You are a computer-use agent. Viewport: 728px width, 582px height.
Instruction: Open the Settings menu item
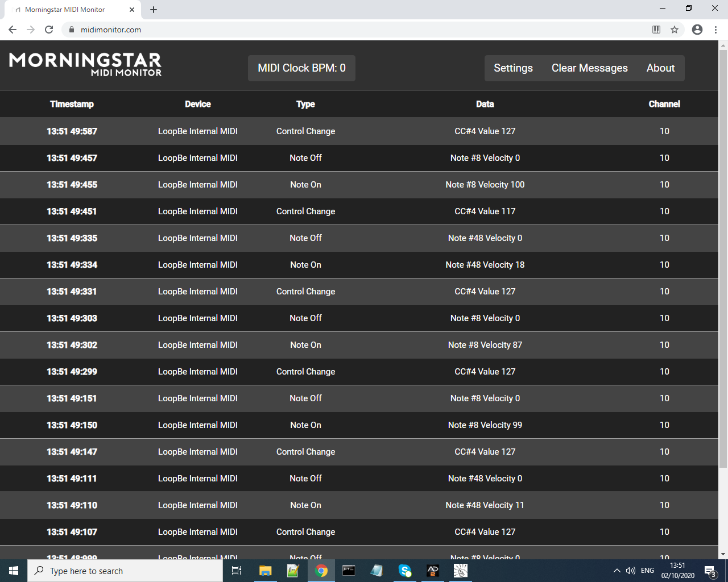tap(513, 68)
